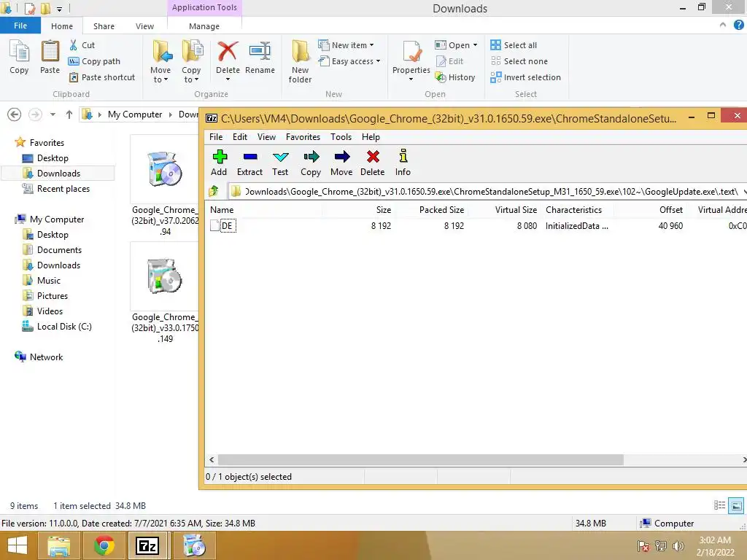Viewport: 747px width, 560px height.
Task: Open the Info tool in 7-Zip
Action: pos(403,163)
